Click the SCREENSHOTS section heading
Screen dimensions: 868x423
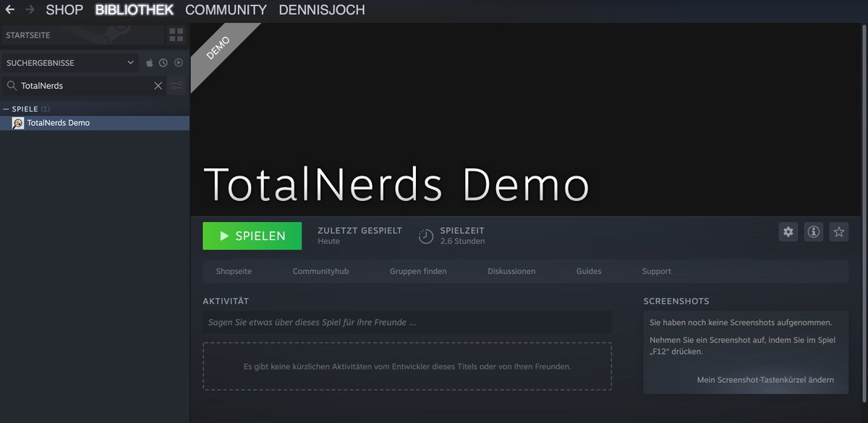[676, 301]
